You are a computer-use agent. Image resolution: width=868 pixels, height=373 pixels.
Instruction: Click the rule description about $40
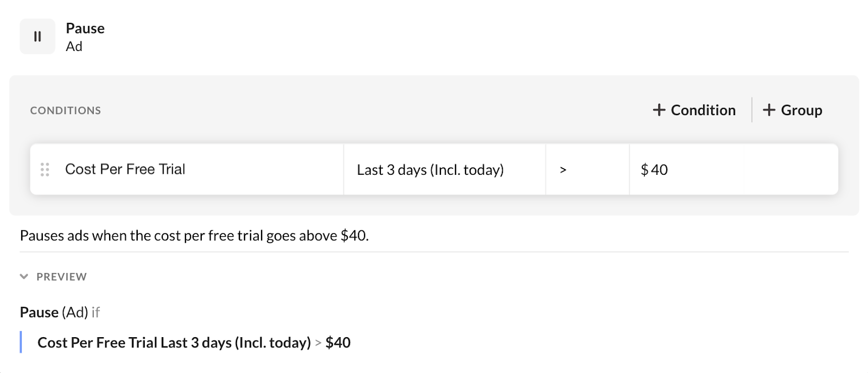click(x=194, y=236)
